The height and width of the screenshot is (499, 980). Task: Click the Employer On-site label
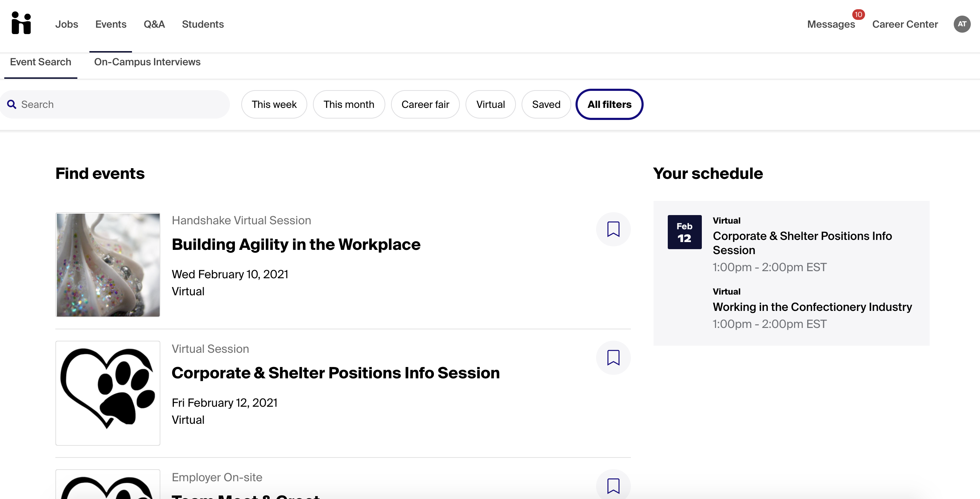coord(217,477)
